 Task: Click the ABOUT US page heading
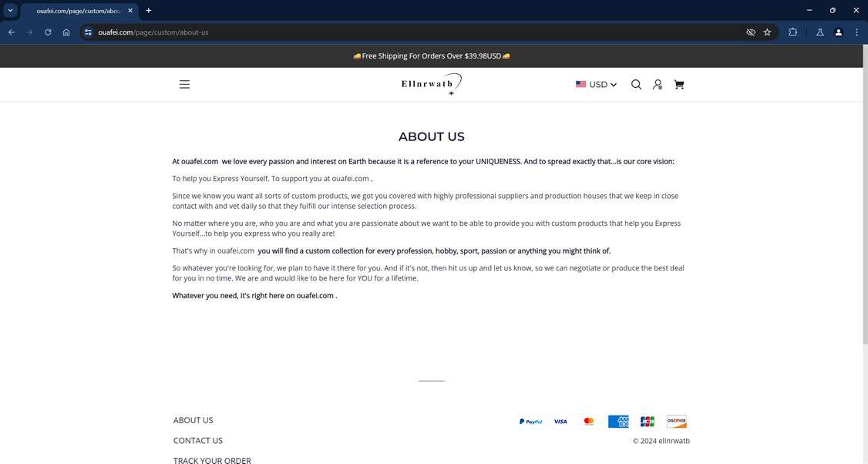(431, 136)
